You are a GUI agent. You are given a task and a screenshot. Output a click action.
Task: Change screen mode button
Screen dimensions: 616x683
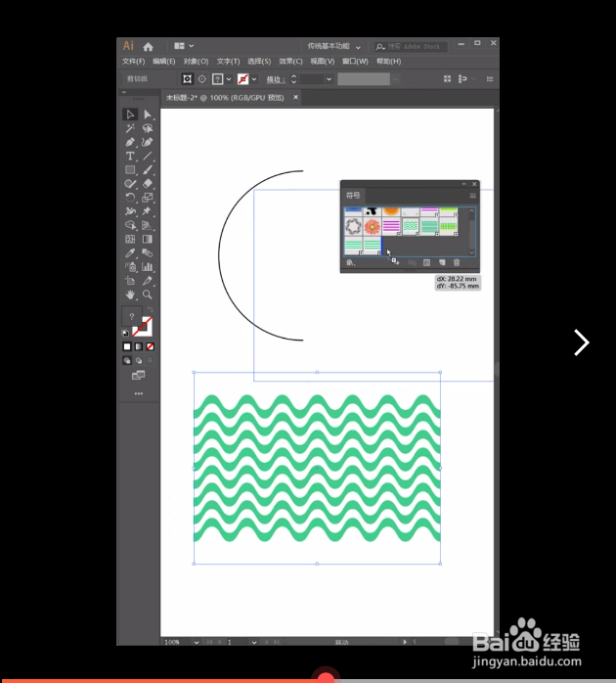coord(139,375)
